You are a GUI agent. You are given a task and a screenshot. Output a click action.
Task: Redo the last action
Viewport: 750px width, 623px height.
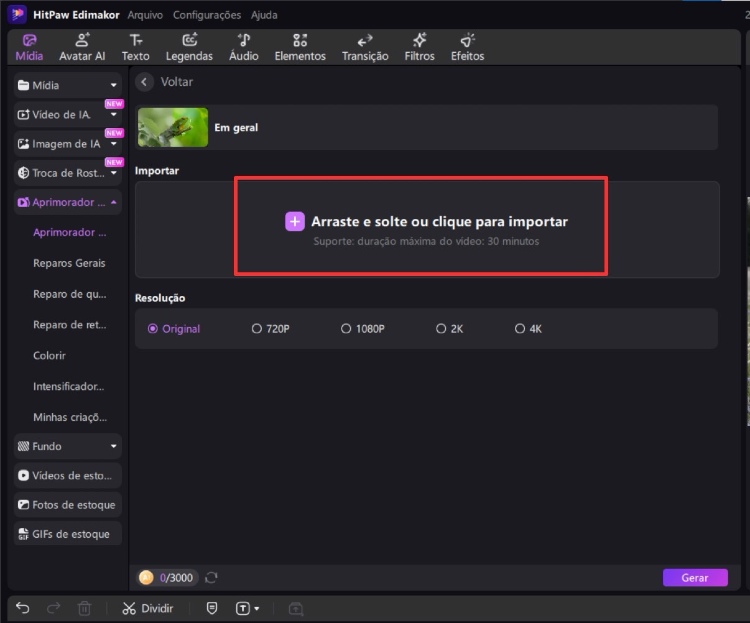click(54, 608)
